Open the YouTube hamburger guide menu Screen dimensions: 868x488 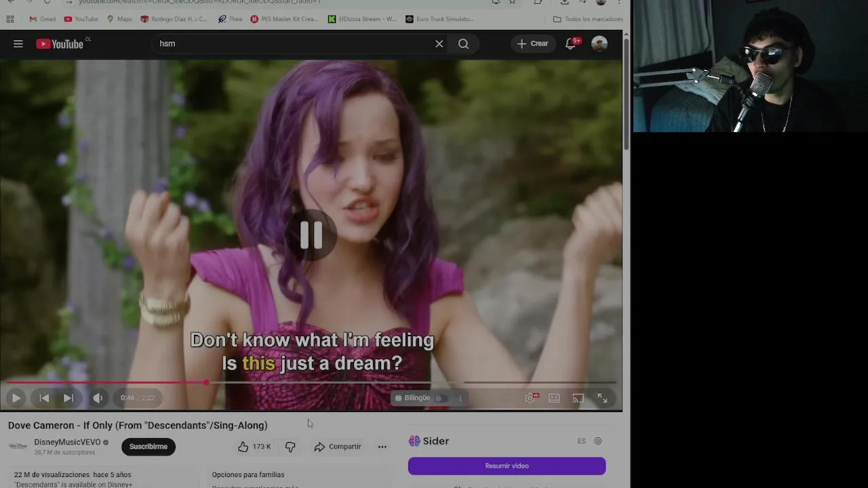[18, 44]
